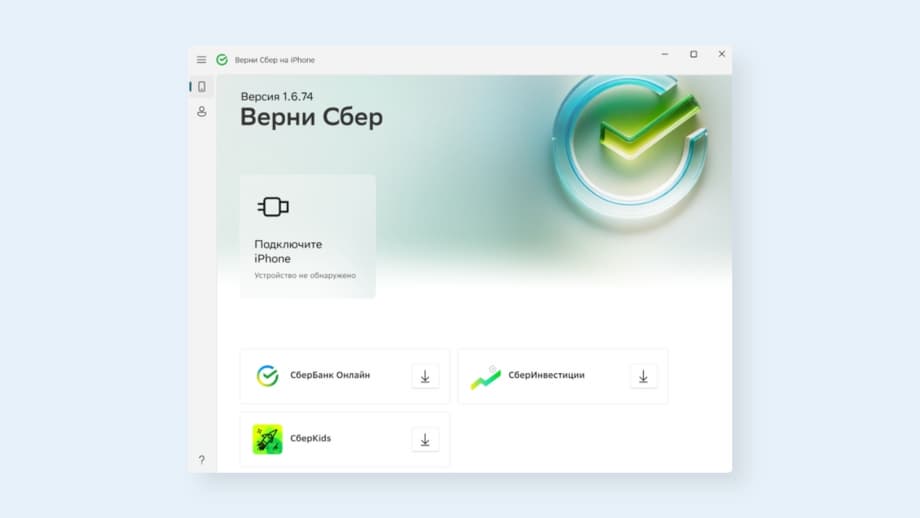The width and height of the screenshot is (920, 518).
Task: Click the СберБанк Онлайн label
Action: pyautogui.click(x=330, y=375)
